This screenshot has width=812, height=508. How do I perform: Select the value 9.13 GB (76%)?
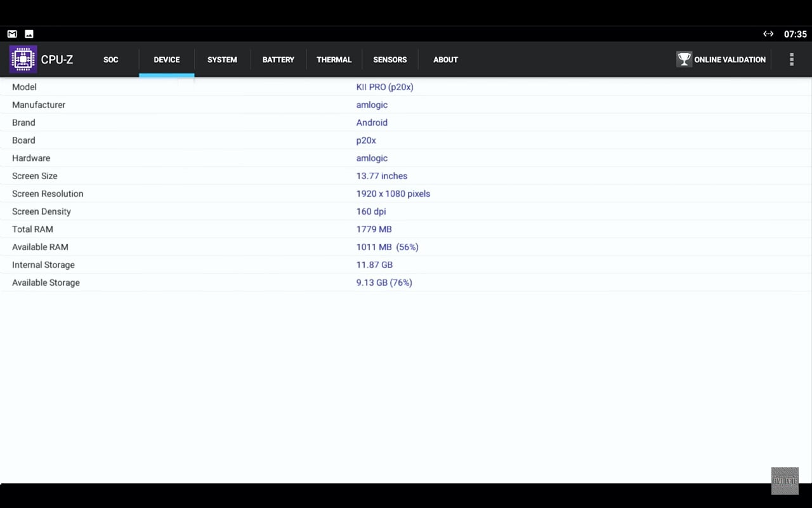(384, 283)
